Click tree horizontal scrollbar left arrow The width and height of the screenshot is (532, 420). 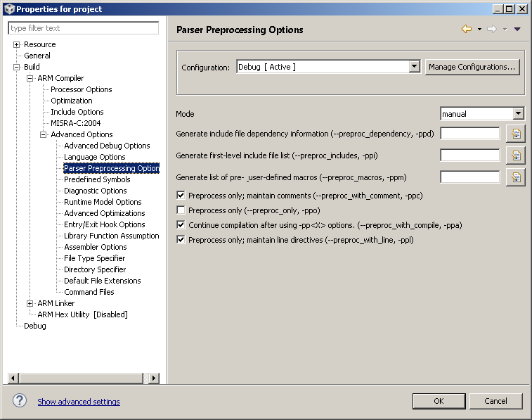[x=13, y=378]
